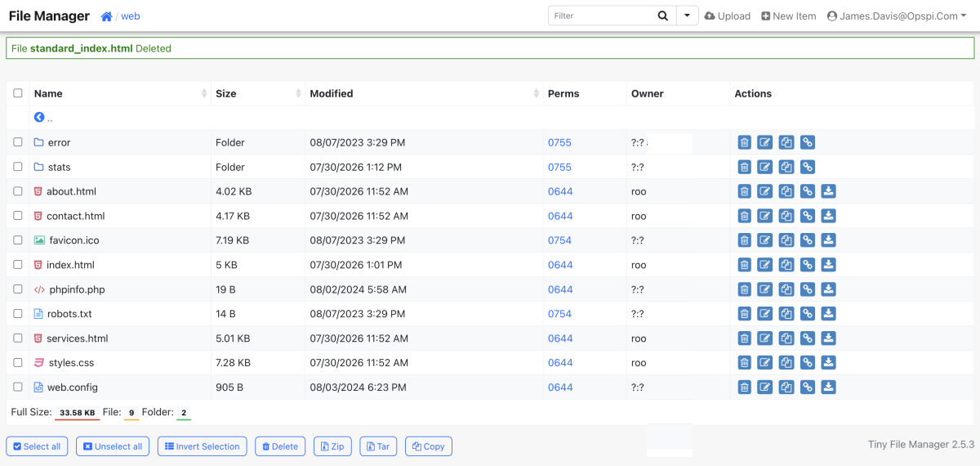
Task: Delete contact.html with trash icon
Action: point(744,216)
